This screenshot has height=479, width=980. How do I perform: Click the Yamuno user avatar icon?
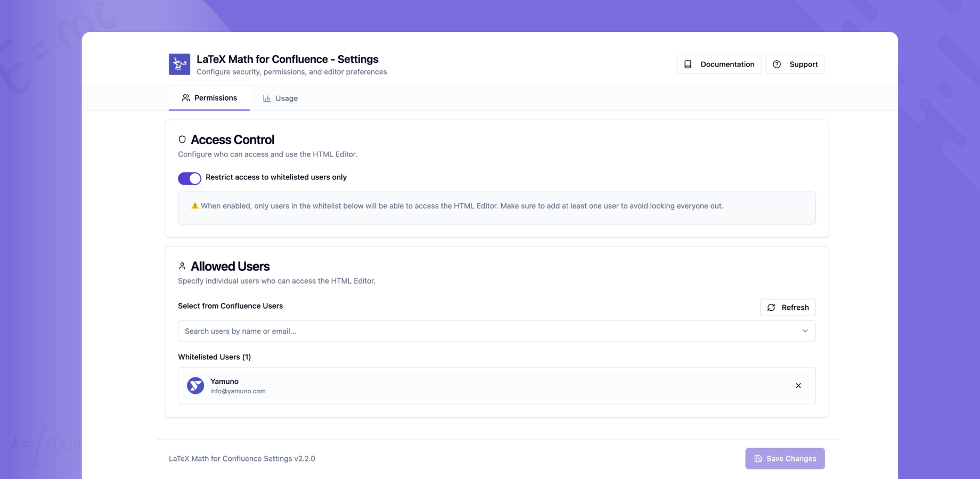tap(195, 385)
